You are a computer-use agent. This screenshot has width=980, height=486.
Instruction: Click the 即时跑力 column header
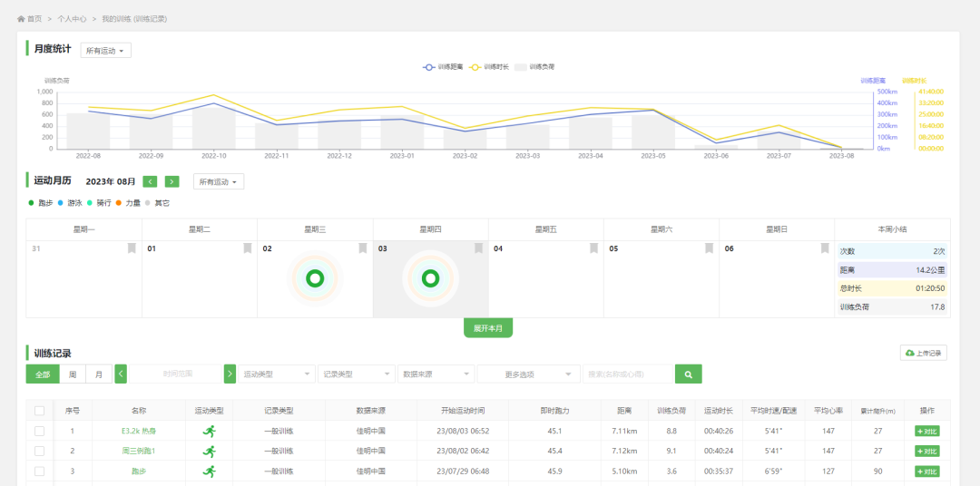pyautogui.click(x=554, y=411)
